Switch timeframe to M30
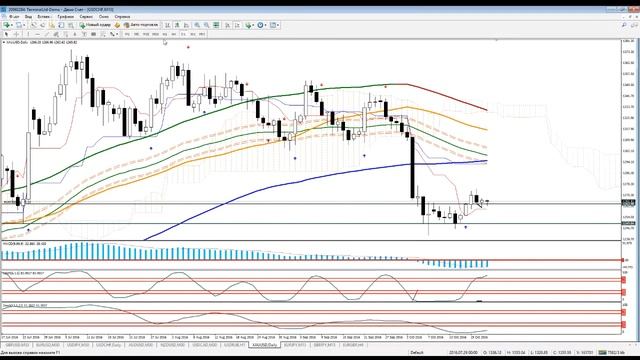Viewport: 640px width, 360px height. [155, 34]
